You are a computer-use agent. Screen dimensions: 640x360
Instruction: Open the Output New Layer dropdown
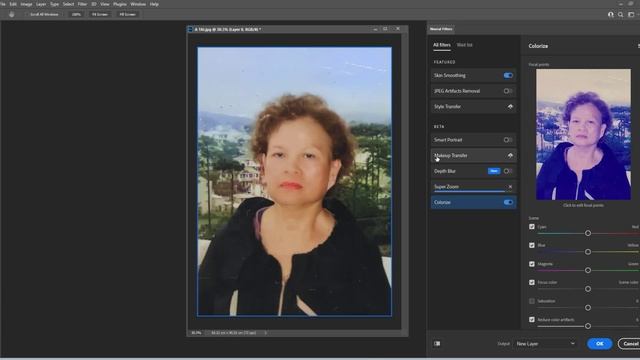pyautogui.click(x=545, y=344)
